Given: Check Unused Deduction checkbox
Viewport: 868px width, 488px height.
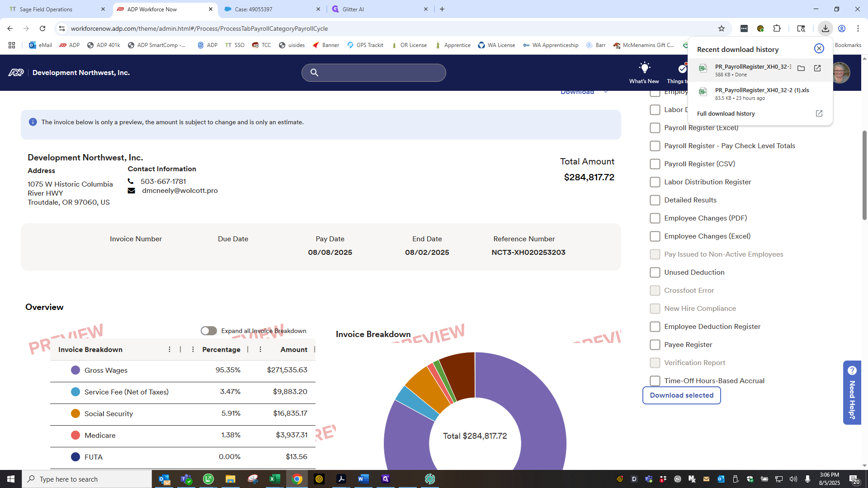Looking at the screenshot, I should tap(655, 272).
